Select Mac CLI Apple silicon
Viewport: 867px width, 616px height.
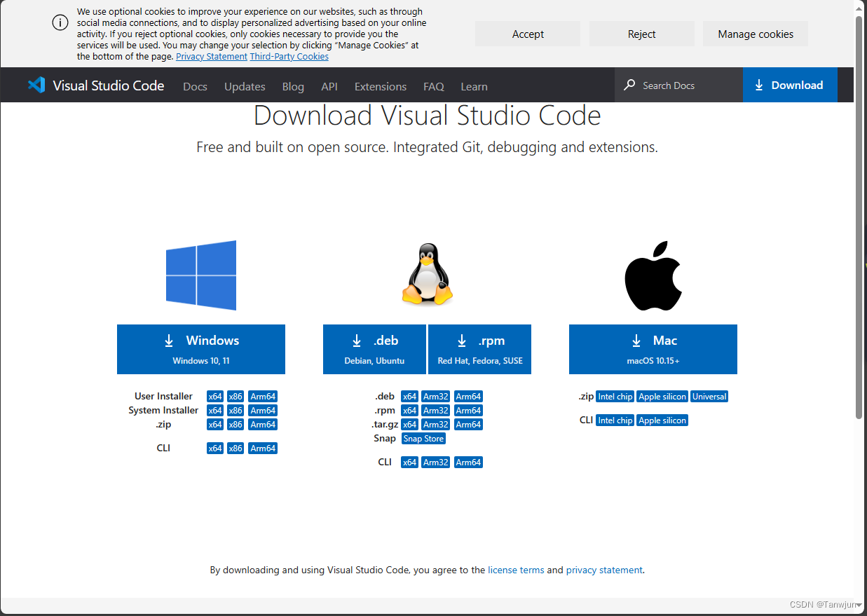662,420
